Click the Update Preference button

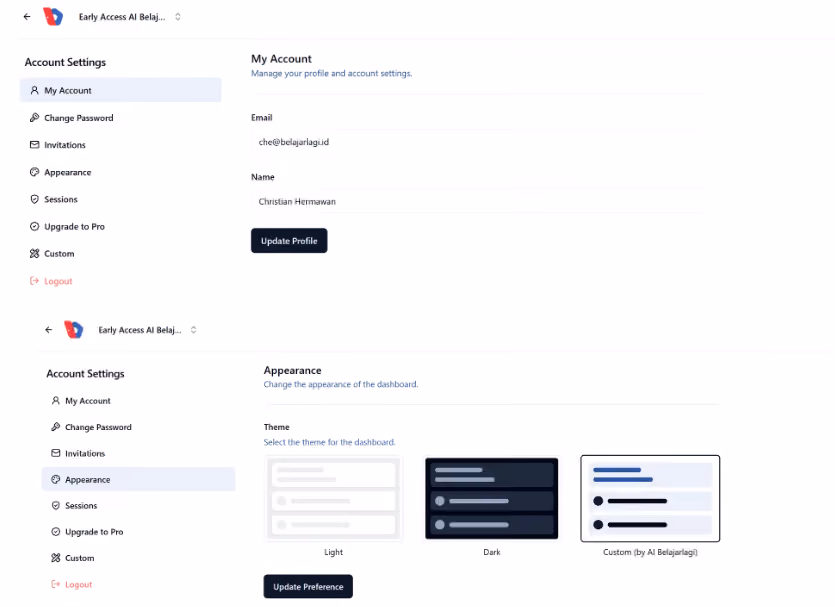tap(308, 586)
